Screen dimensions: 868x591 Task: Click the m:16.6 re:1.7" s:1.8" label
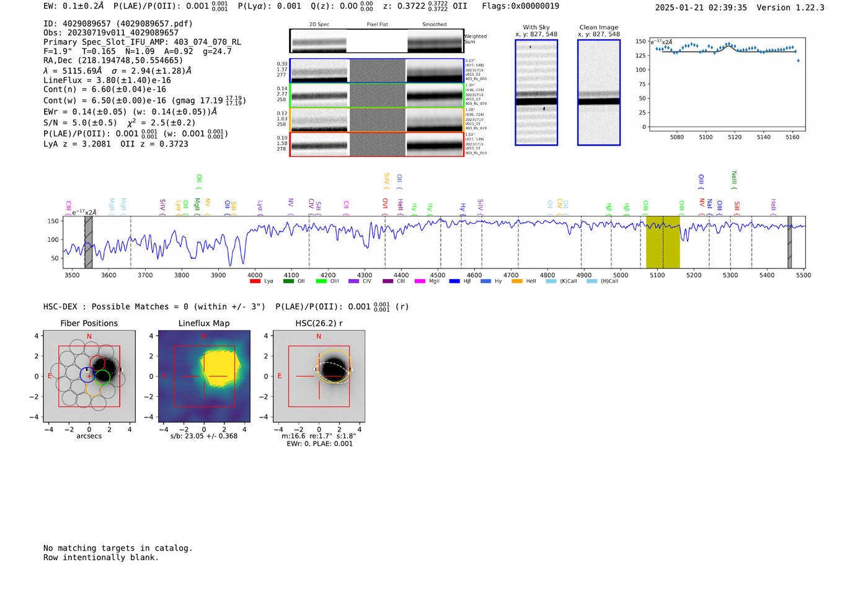pos(319,436)
